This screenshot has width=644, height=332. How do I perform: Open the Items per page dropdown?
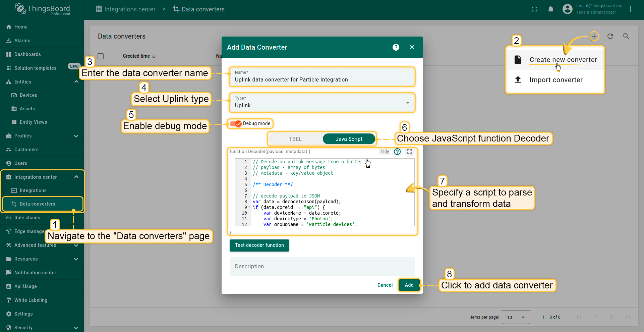516,317
